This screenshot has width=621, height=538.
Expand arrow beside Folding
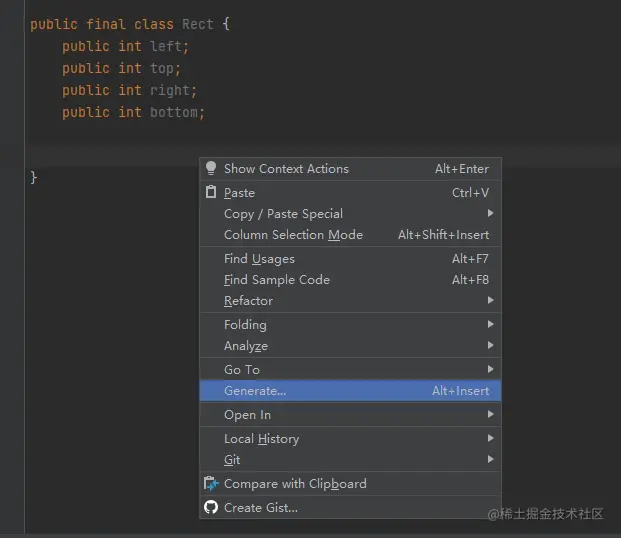click(x=491, y=324)
